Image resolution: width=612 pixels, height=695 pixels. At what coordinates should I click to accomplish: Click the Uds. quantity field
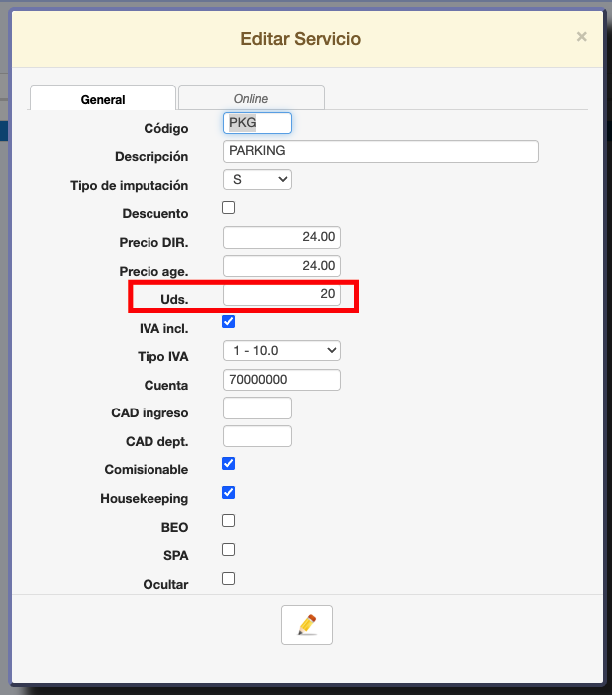point(282,295)
